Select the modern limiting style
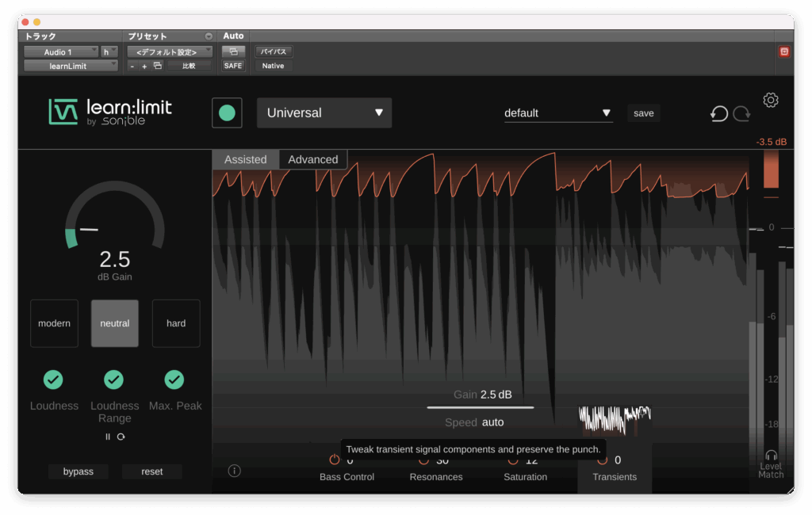812x515 pixels. click(55, 323)
